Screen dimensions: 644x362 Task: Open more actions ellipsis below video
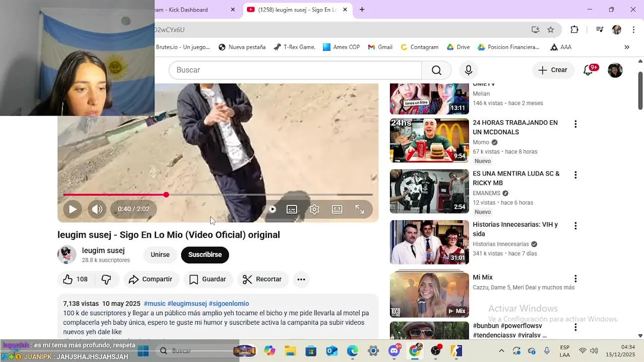301,279
